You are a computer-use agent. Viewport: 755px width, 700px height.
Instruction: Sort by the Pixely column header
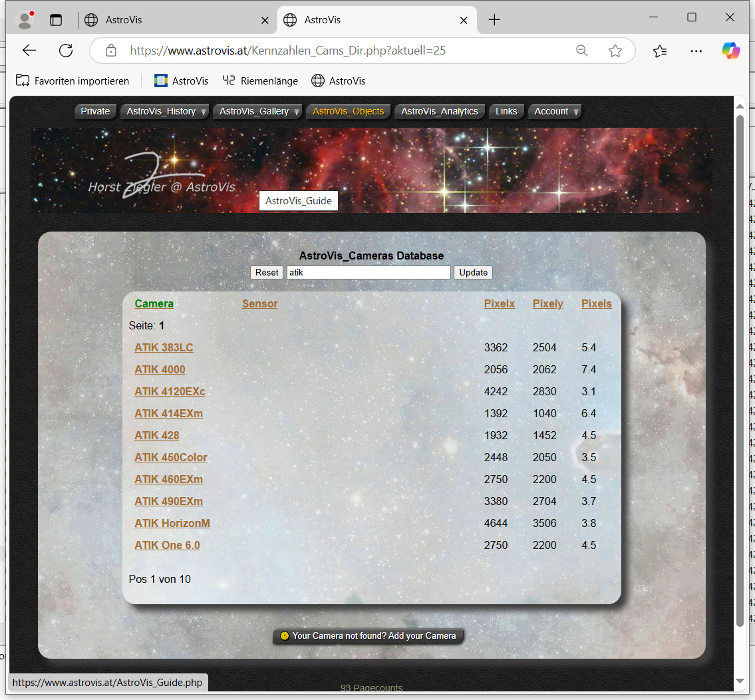tap(548, 303)
